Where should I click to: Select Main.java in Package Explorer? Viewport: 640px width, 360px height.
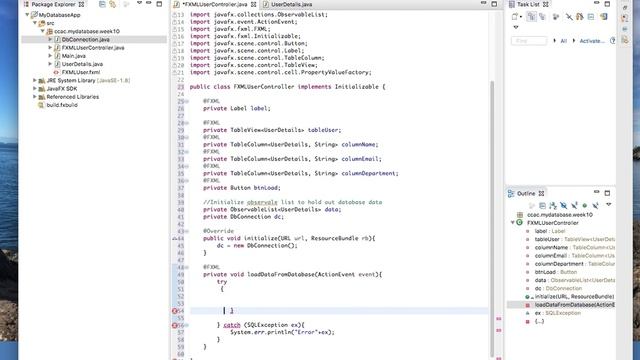(73, 56)
